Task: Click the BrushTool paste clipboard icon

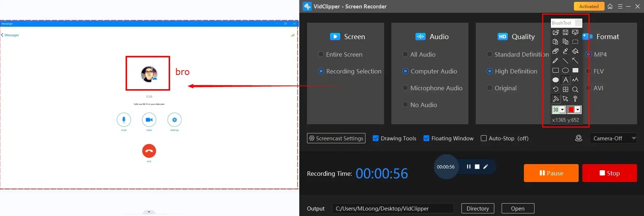Action: 556,42
